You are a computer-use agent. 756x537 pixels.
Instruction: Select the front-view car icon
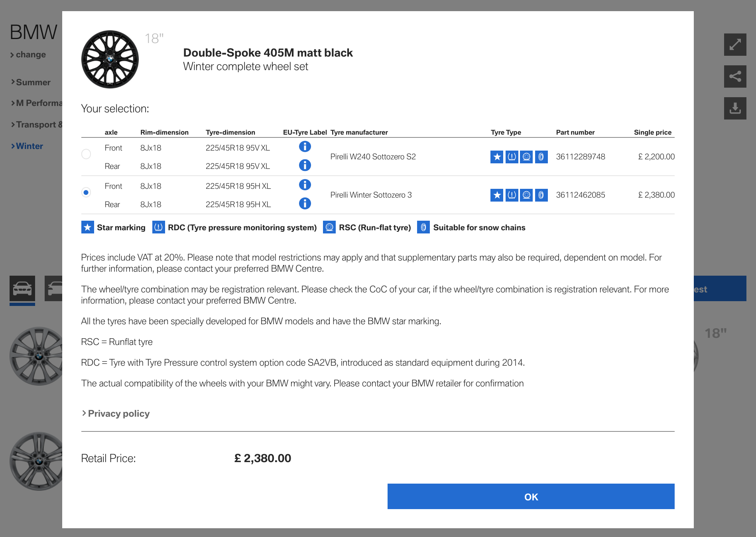point(22,288)
